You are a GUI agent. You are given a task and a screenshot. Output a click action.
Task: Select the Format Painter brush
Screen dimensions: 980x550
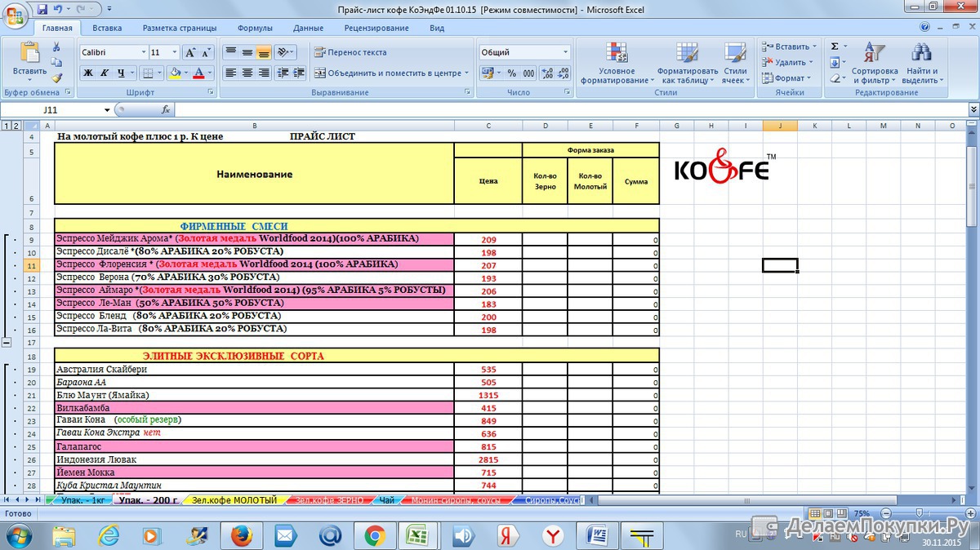click(56, 78)
